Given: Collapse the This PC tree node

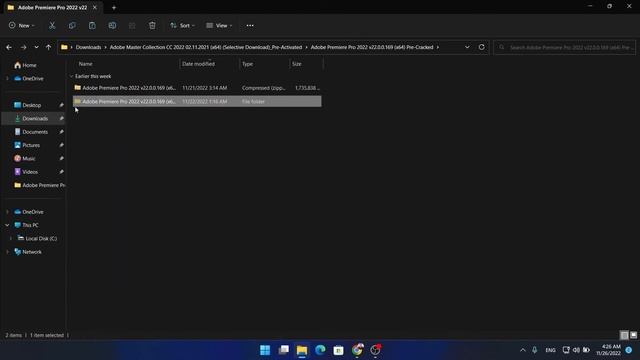Looking at the screenshot, I should pos(7,225).
